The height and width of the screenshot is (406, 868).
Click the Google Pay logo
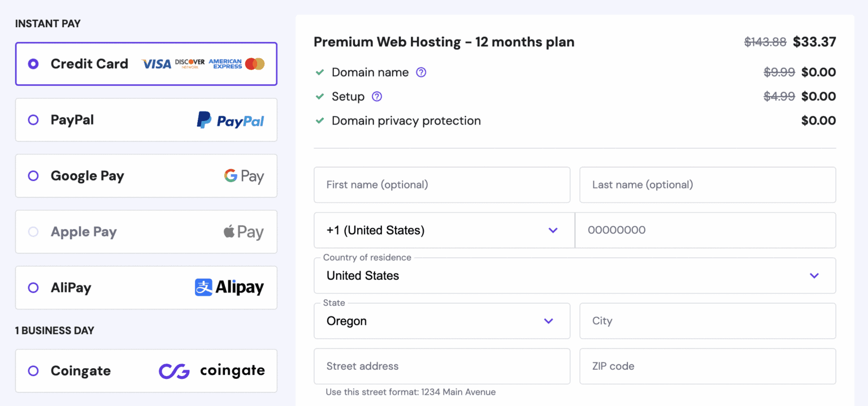click(244, 176)
